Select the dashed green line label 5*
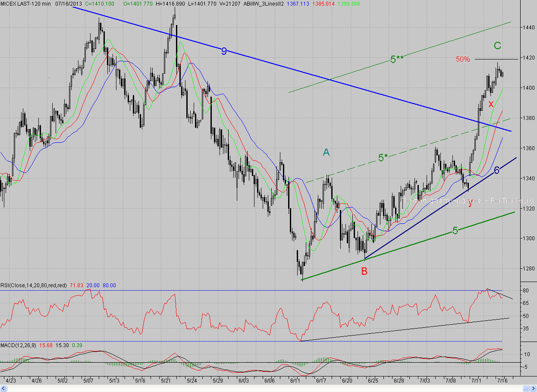537x392 pixels. tap(383, 158)
